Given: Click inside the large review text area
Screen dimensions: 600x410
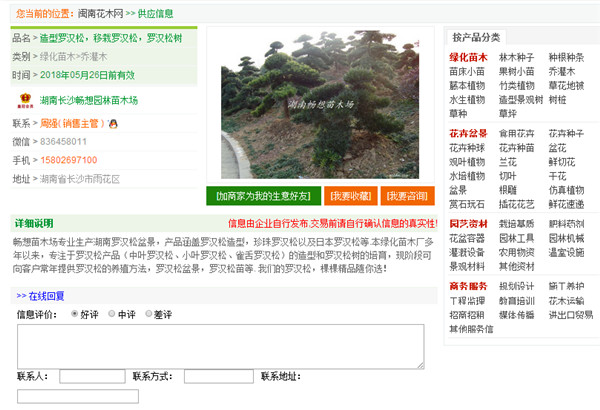Looking at the screenshot, I should click(x=219, y=345).
